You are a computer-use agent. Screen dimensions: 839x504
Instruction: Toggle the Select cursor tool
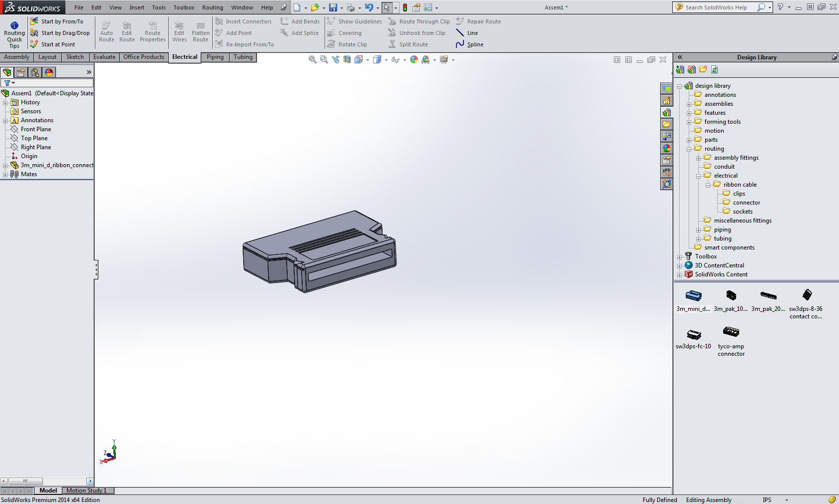tap(387, 7)
